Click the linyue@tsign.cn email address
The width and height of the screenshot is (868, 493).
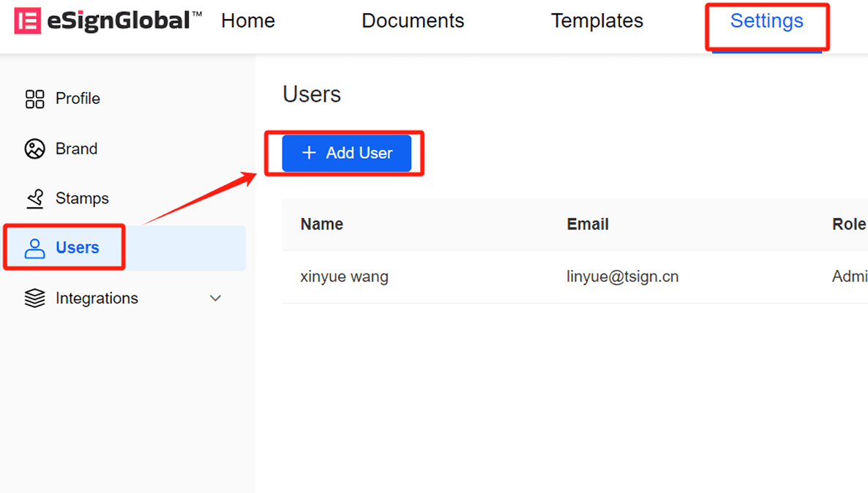click(x=622, y=277)
